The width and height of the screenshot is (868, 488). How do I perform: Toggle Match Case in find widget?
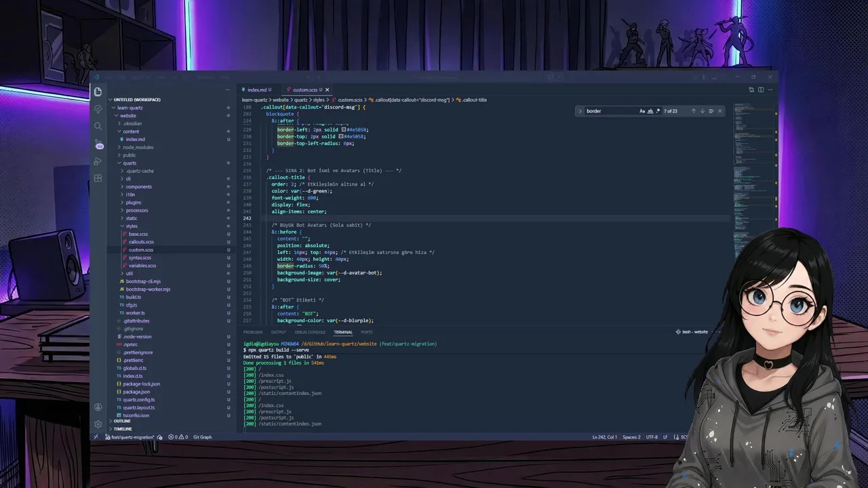point(642,111)
